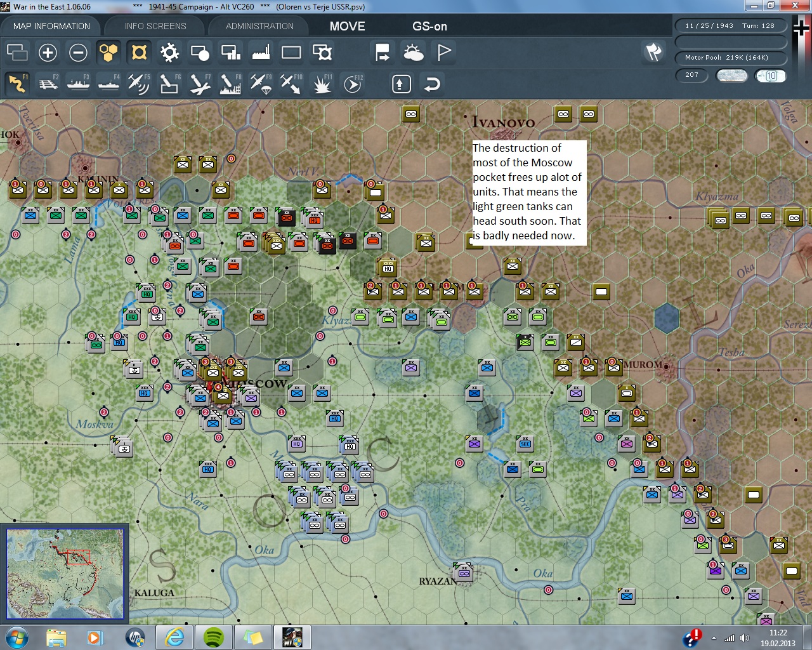Select the F1 move mode icon
The width and height of the screenshot is (812, 650).
coord(17,84)
